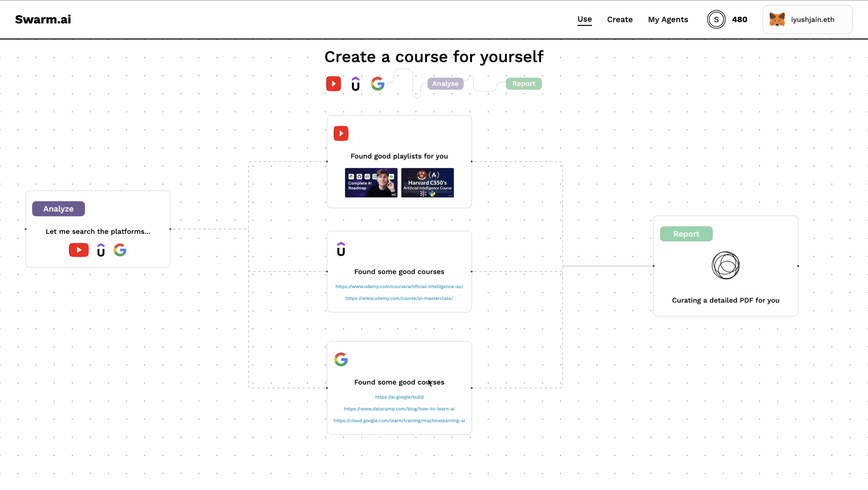Click the S token balance icon
This screenshot has width=868, height=490.
(716, 20)
